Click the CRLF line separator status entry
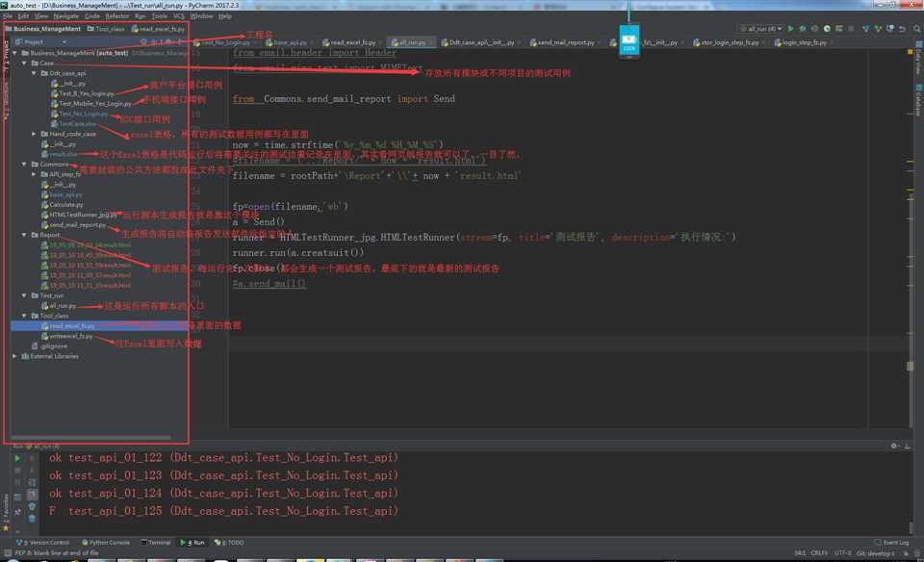Viewport: 924px width, 562px height. pos(819,553)
